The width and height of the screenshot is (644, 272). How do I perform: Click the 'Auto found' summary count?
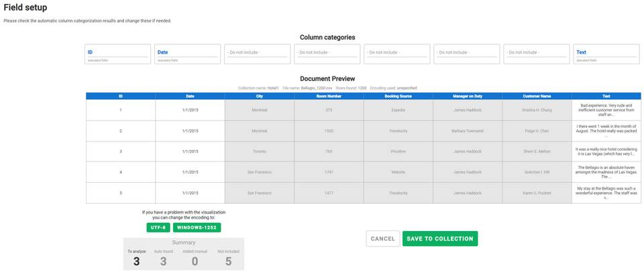point(163,261)
